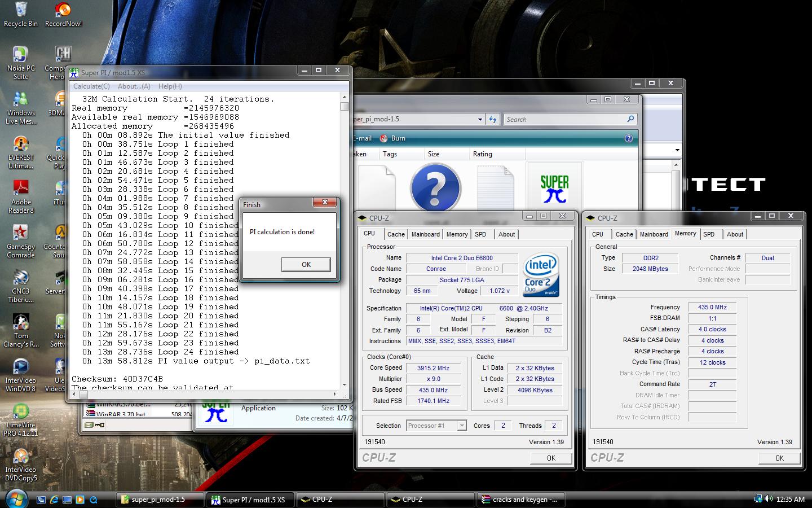
Task: Switch to cracks and keygen taskbar button
Action: (x=520, y=500)
